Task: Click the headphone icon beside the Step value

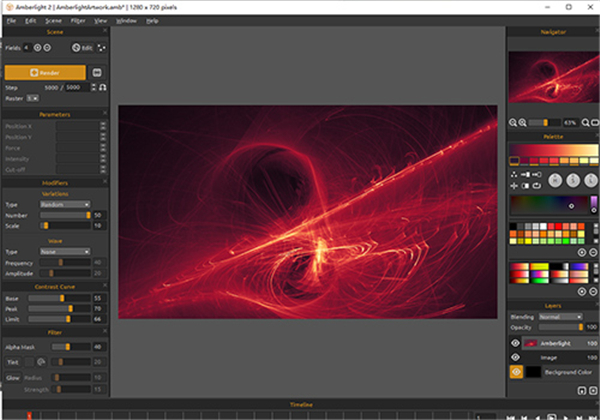Action: pos(101,88)
